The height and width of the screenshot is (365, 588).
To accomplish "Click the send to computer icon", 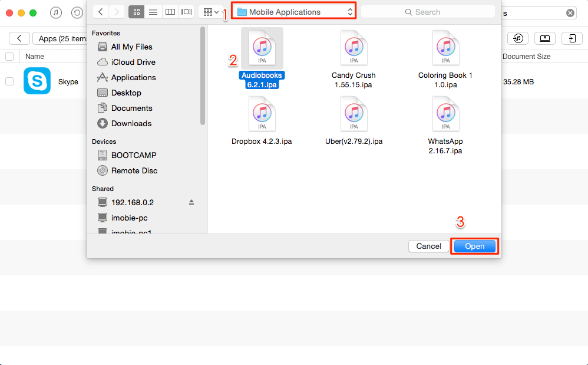I will (545, 38).
